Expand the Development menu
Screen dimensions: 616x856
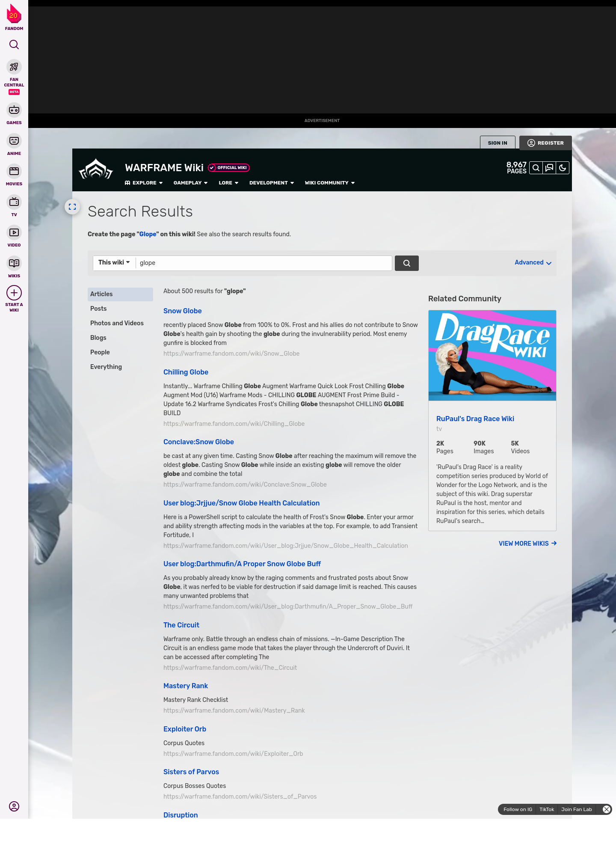(272, 183)
